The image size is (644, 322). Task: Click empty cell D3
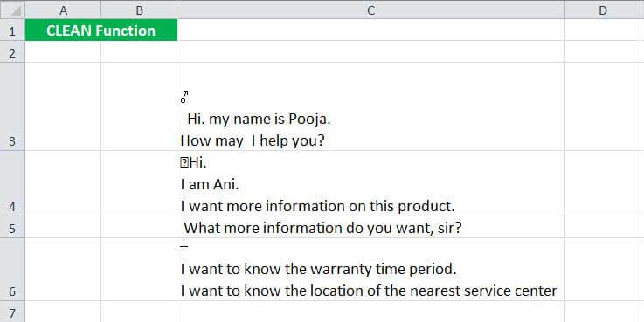(605, 106)
